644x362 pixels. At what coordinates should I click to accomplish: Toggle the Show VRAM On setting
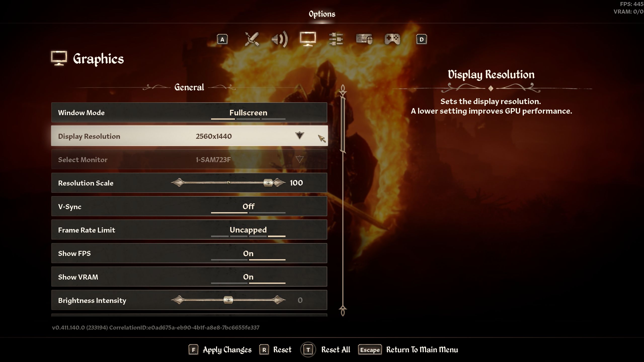248,277
